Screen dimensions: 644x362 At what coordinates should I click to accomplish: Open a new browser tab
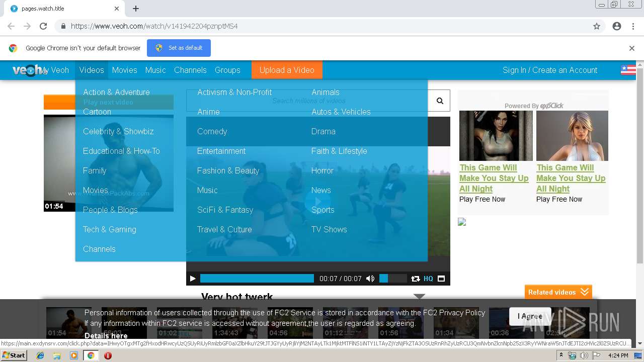pos(136,9)
